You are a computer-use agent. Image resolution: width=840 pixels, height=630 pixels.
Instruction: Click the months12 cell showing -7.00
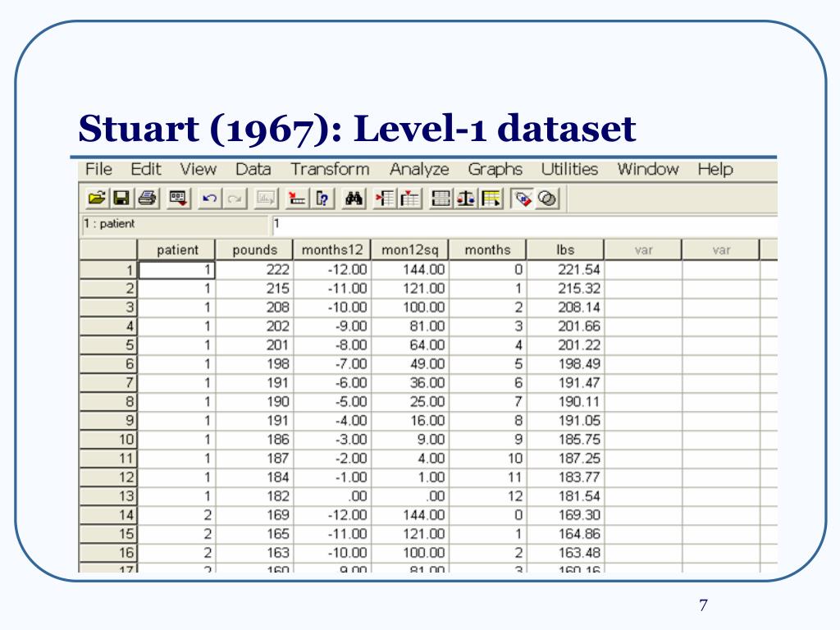[332, 364]
